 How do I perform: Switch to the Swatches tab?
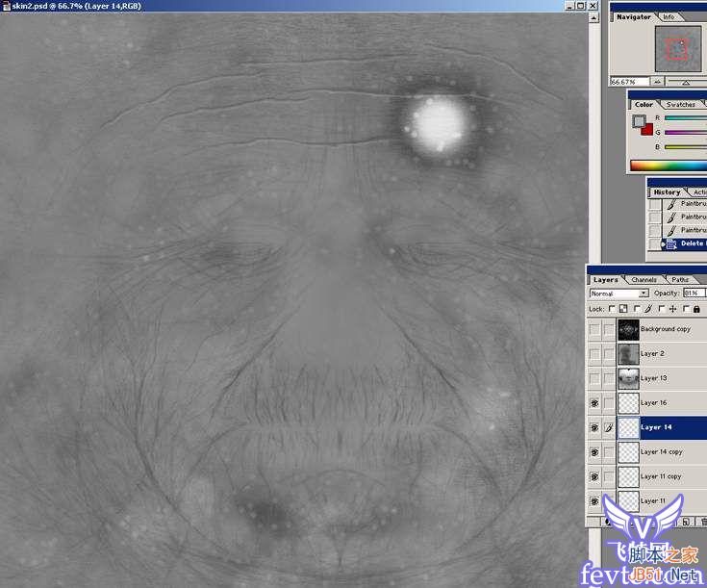pos(680,104)
